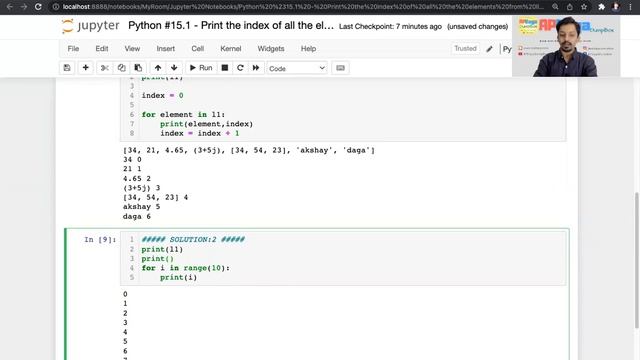Click the presenter webcam overlay

pos(566,46)
